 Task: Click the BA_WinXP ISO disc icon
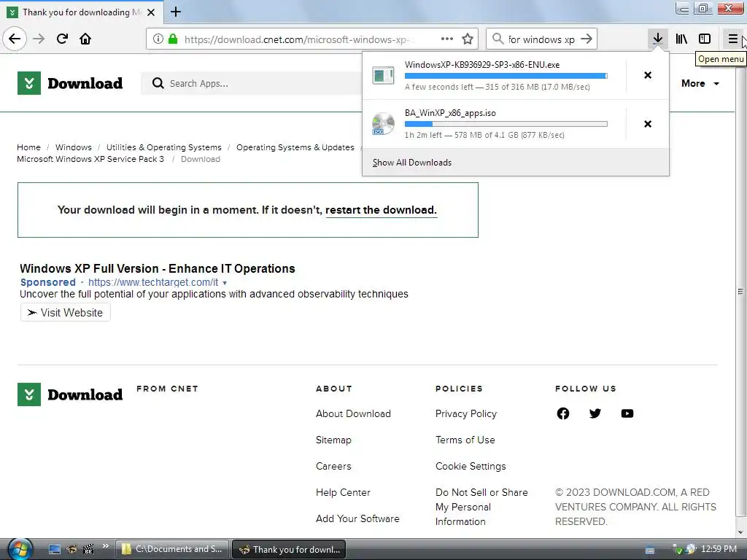(x=383, y=123)
